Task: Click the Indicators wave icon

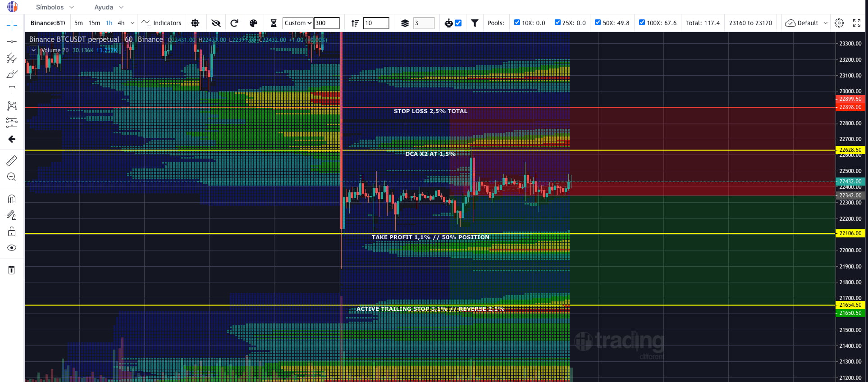Action: (146, 23)
